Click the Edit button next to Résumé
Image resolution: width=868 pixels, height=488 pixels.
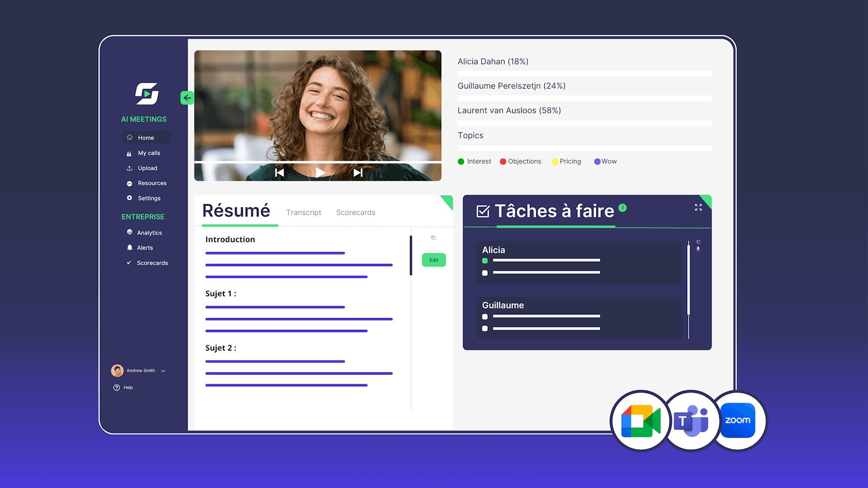433,260
